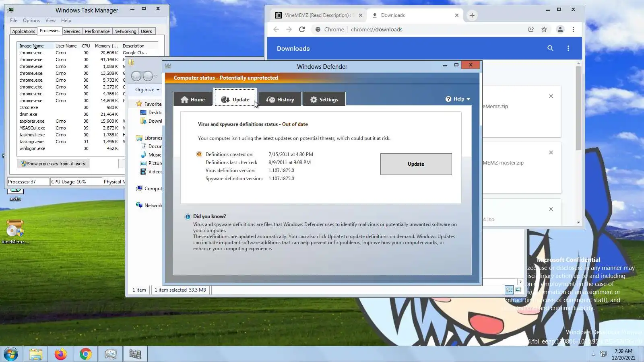This screenshot has width=644, height=362.
Task: Switch to Applications tab in Task Manager
Action: click(24, 31)
